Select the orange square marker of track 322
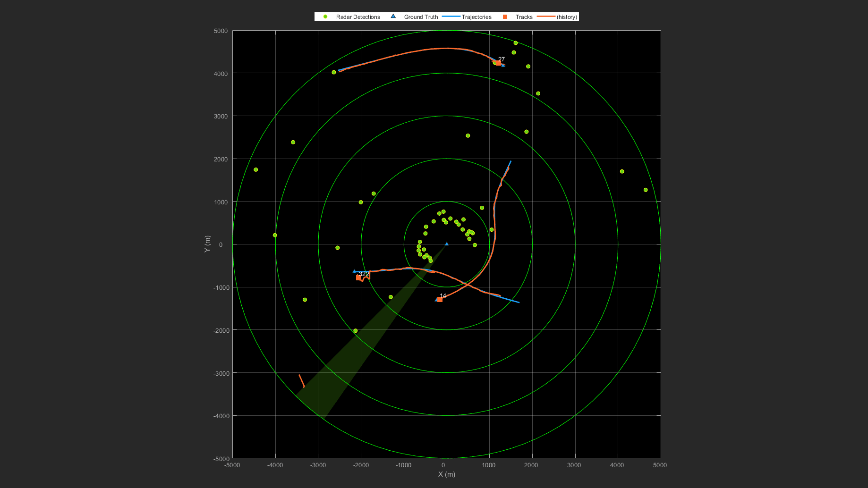 (359, 278)
